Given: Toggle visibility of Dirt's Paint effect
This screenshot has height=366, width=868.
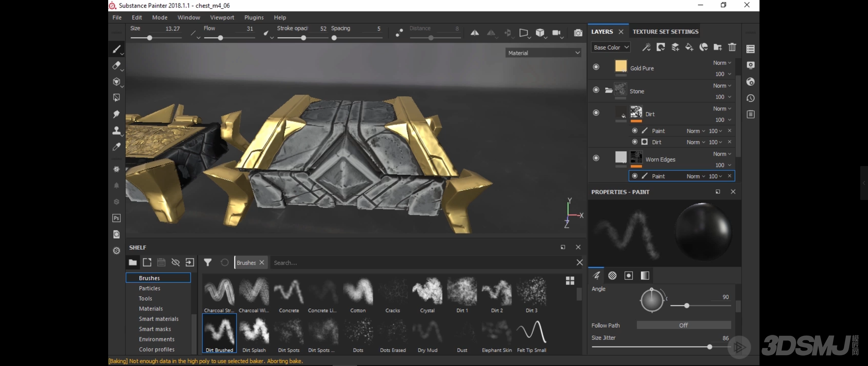Looking at the screenshot, I should point(635,130).
